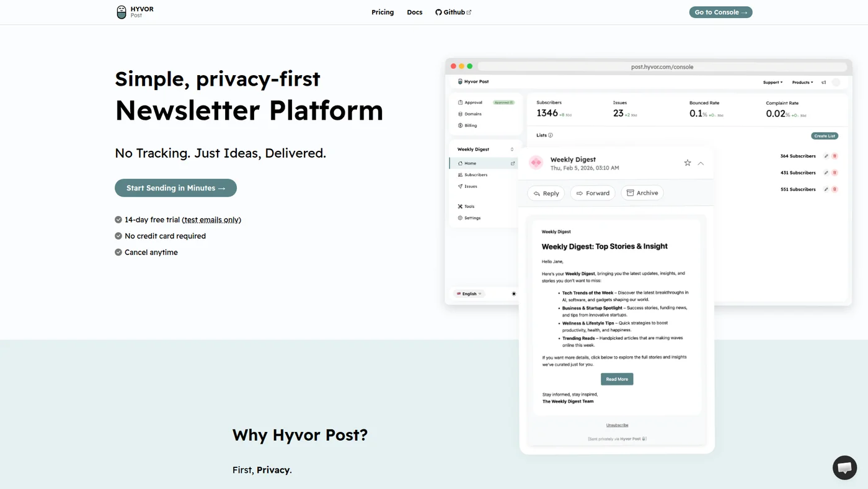Click the Archive button
The width and height of the screenshot is (868, 489).
click(x=642, y=193)
